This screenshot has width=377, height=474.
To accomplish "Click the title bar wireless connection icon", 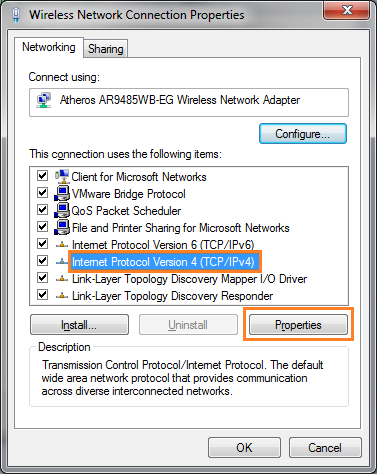I will pos(16,15).
